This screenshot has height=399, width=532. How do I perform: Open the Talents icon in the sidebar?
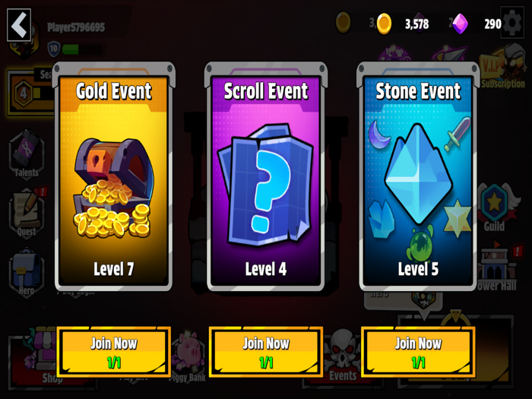[x=26, y=154]
